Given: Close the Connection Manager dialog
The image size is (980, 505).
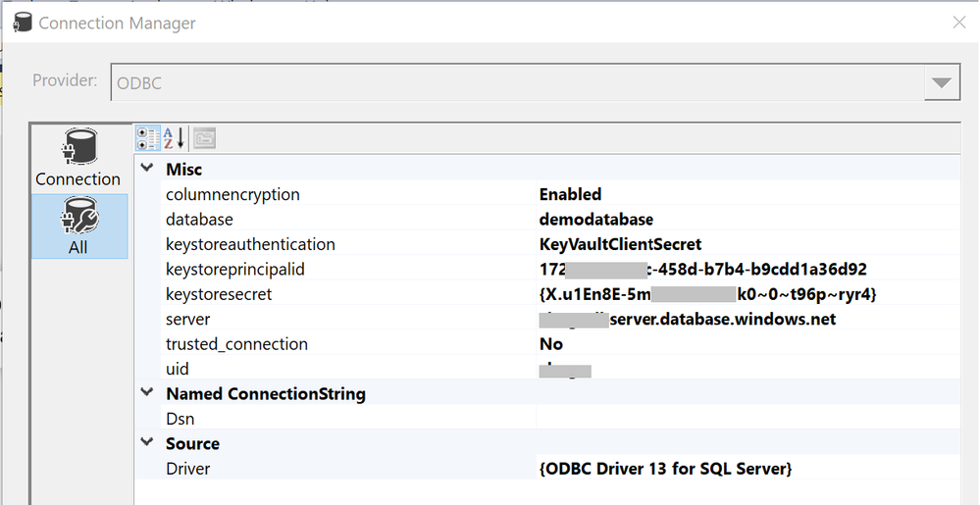Looking at the screenshot, I should (x=959, y=22).
